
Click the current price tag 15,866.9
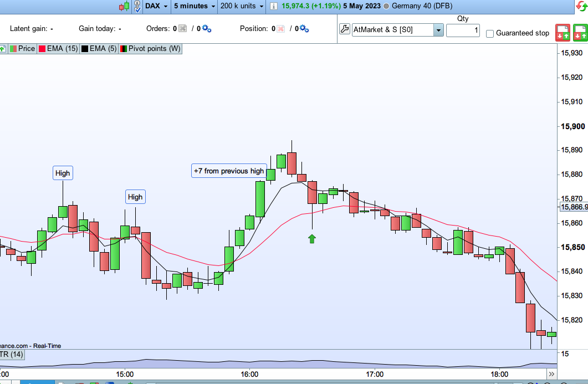click(x=574, y=207)
